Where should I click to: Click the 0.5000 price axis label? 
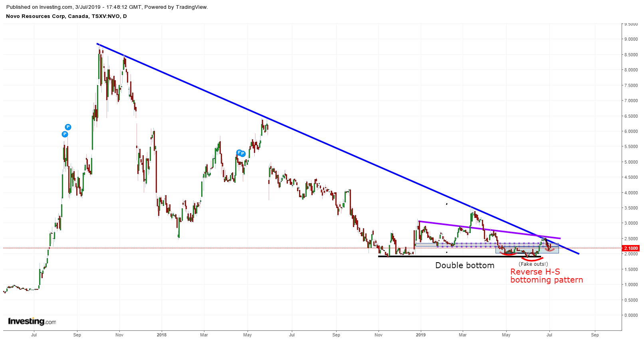click(631, 300)
